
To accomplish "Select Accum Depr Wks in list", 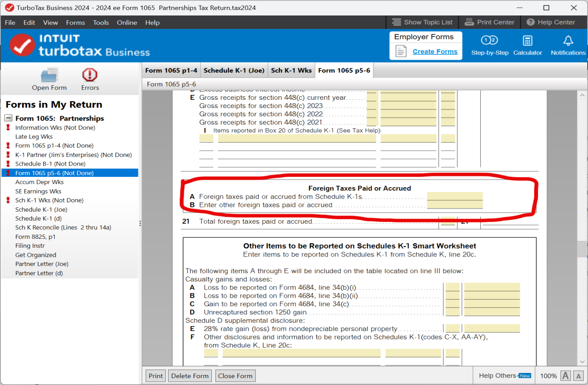I will (x=39, y=182).
